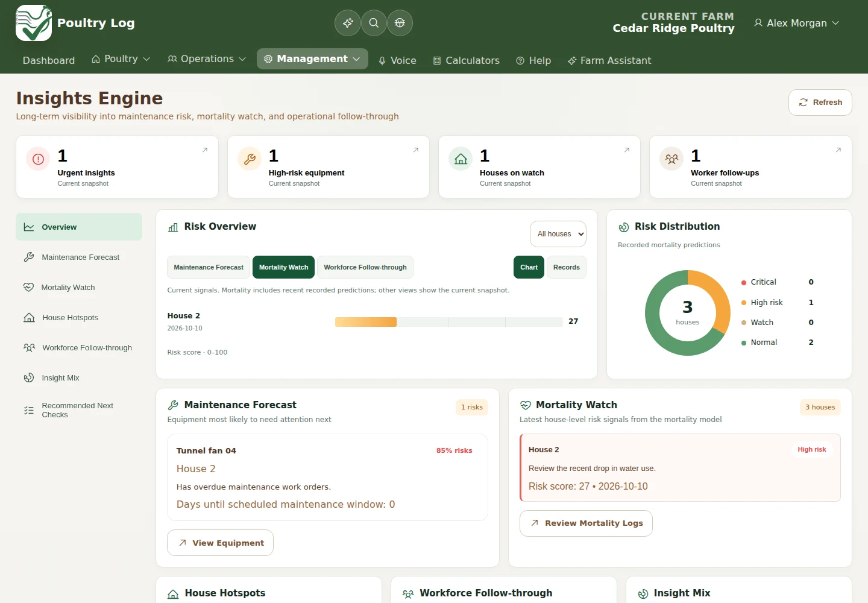Screen dimensions: 868x603
Task: Click the risk distribution donut chart
Action: [x=688, y=313]
